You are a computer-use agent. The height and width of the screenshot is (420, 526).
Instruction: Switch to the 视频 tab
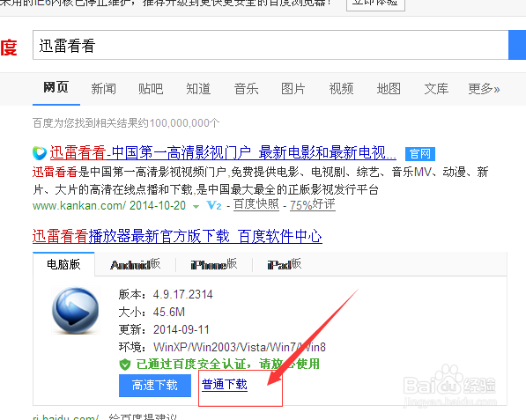click(x=341, y=89)
